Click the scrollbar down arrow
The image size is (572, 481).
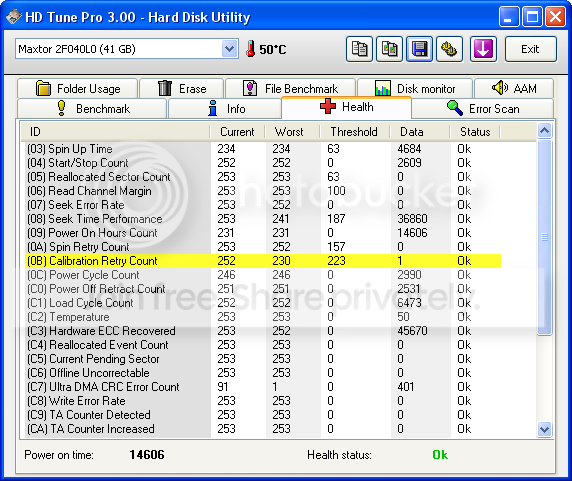[x=544, y=429]
